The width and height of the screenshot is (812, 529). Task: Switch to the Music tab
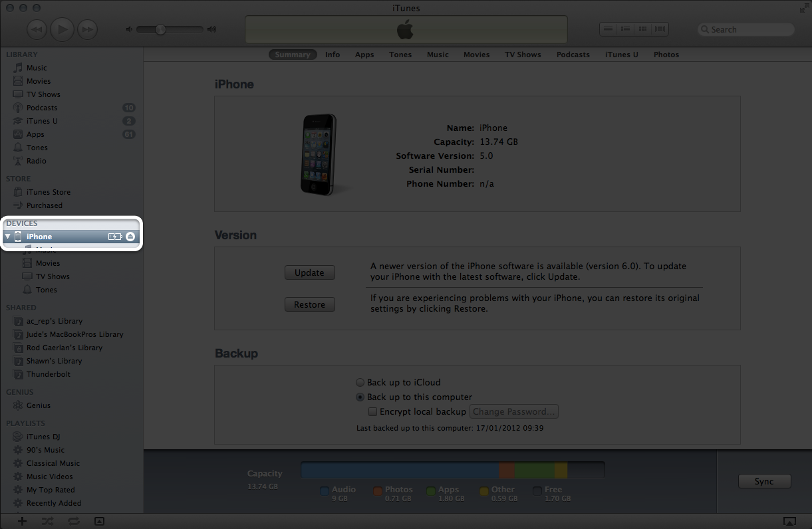(x=438, y=54)
